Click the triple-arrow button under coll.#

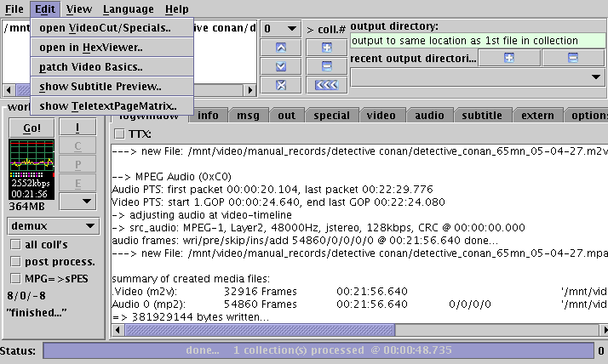326,84
